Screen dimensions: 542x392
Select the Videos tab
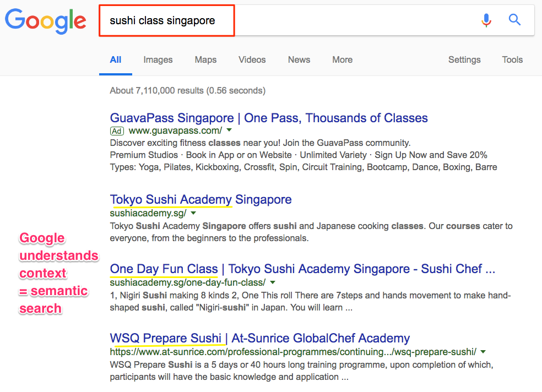click(252, 60)
